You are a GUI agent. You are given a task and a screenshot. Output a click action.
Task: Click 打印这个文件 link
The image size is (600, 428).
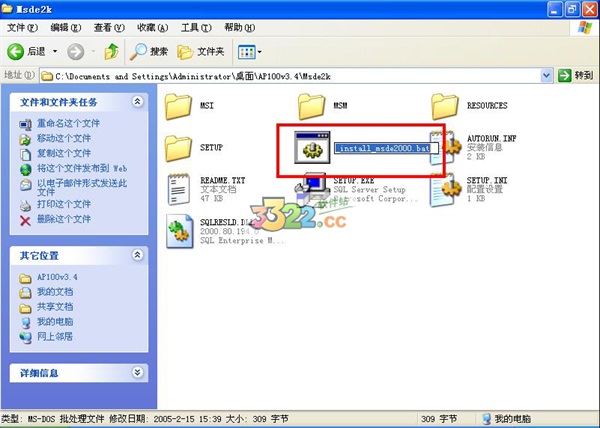(x=64, y=204)
